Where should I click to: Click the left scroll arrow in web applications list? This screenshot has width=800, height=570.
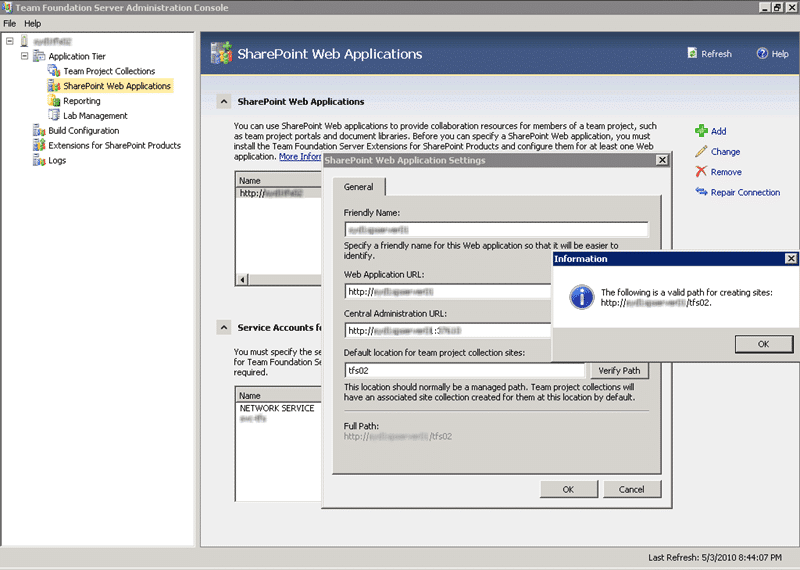(243, 280)
